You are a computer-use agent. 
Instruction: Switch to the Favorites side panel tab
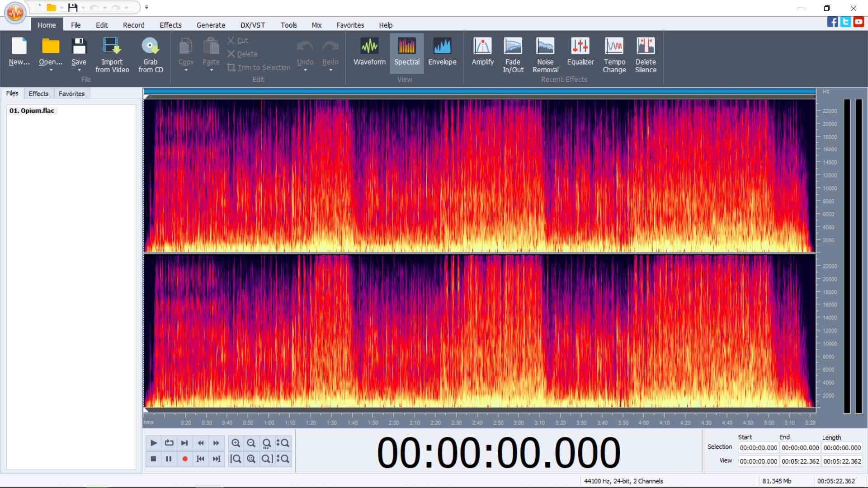71,94
